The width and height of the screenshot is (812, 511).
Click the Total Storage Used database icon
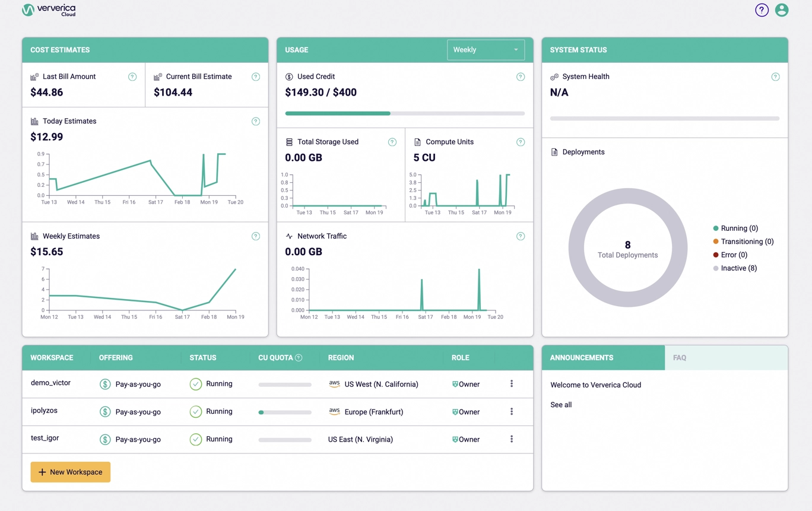(x=289, y=142)
